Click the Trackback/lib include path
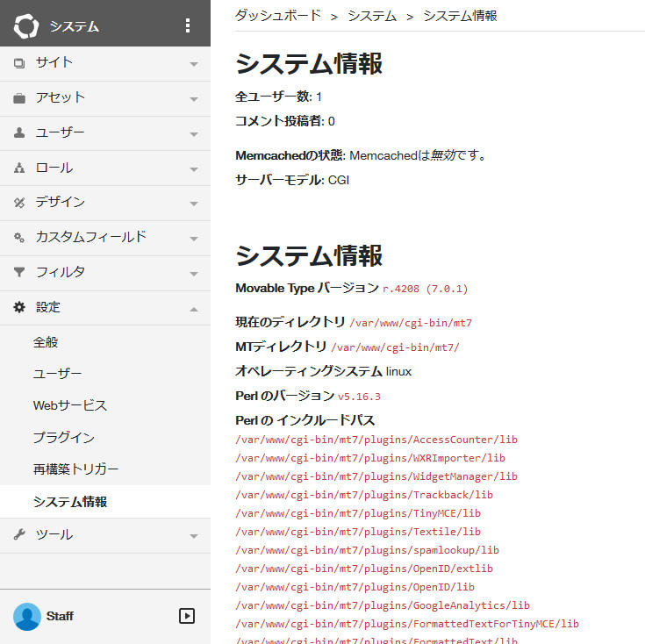The width and height of the screenshot is (645, 644). [x=364, y=495]
